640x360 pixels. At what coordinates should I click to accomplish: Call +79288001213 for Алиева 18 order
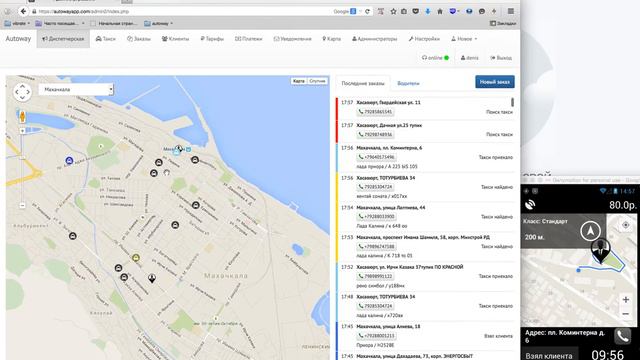point(377,336)
